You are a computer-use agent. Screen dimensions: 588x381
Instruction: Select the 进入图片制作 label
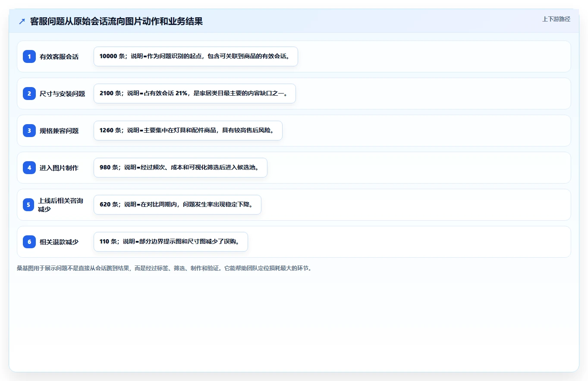(59, 168)
